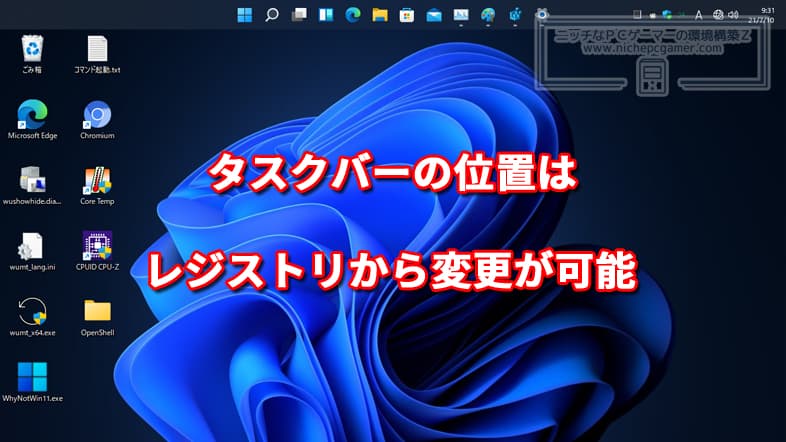This screenshot has height=442, width=786.
Task: Select Chromium desktop shortcut
Action: tap(97, 120)
